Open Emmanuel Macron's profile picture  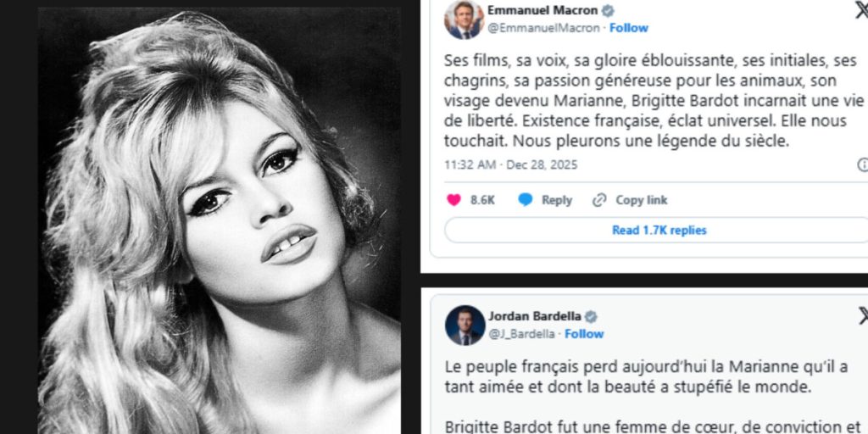[x=464, y=19]
